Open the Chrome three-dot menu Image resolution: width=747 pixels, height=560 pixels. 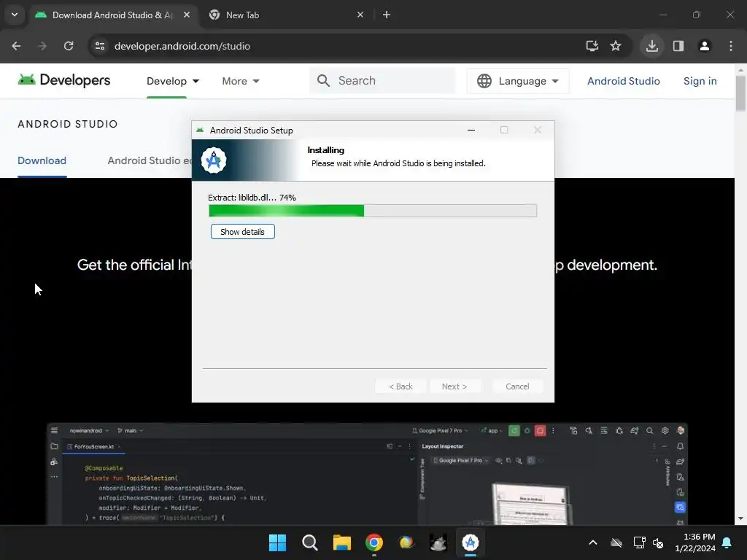[731, 46]
